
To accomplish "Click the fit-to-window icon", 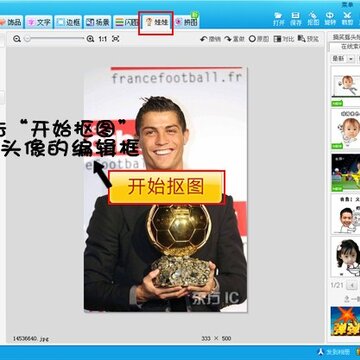I will point(115,39).
